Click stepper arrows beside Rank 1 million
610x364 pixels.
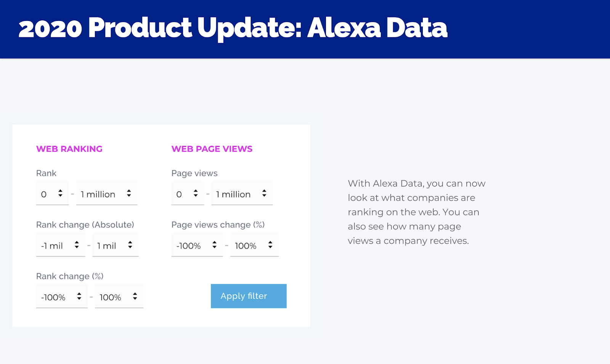tap(129, 193)
